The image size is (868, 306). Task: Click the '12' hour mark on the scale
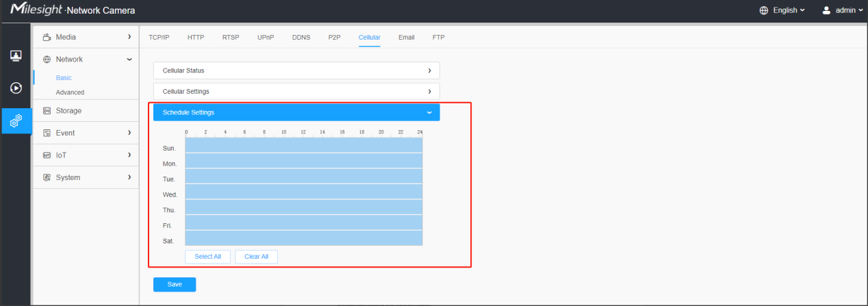pos(303,131)
